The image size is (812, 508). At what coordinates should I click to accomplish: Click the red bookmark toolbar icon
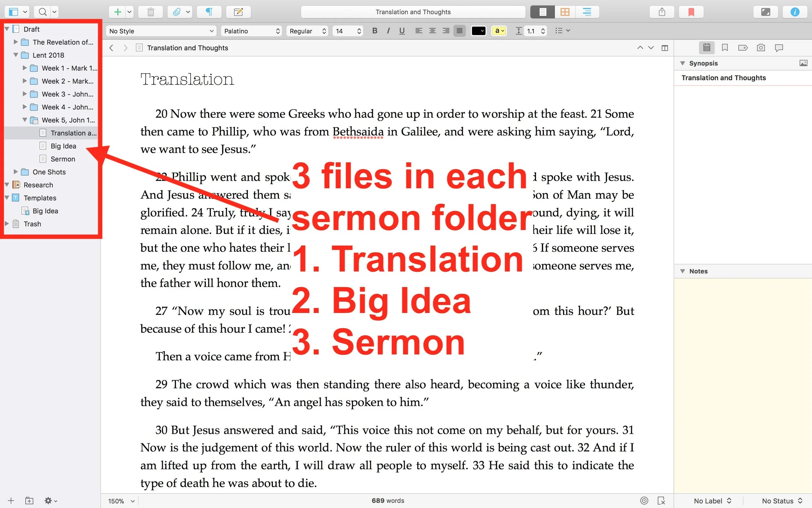(691, 12)
